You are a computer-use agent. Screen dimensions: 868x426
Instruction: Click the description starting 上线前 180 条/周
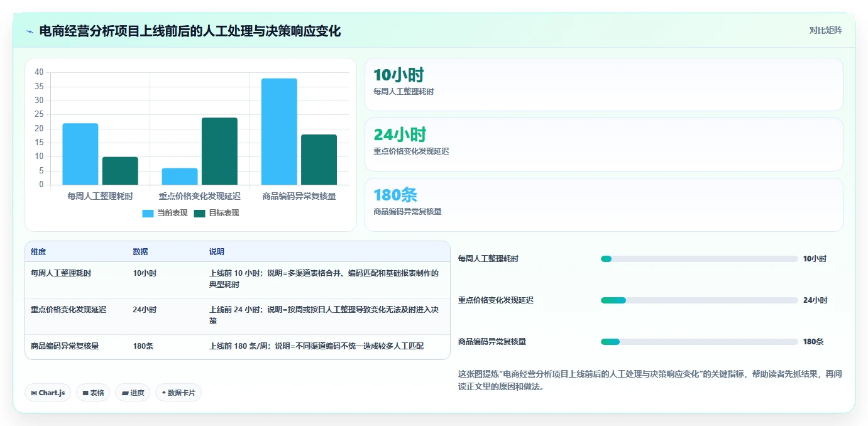[317, 346]
